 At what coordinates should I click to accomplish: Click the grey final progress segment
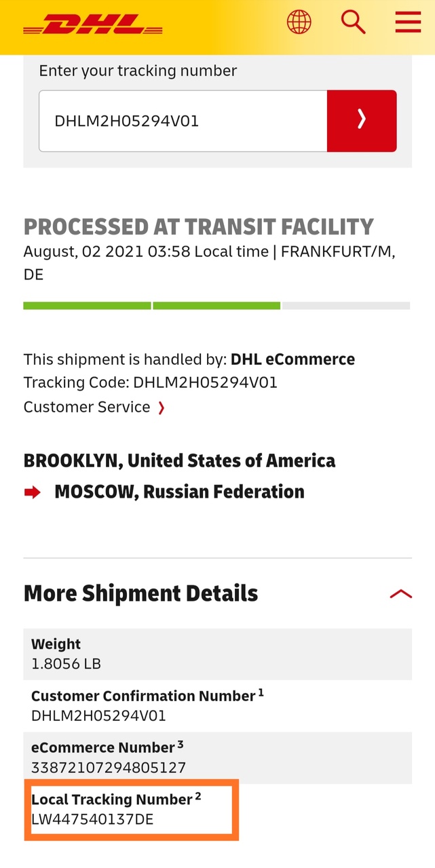[346, 306]
